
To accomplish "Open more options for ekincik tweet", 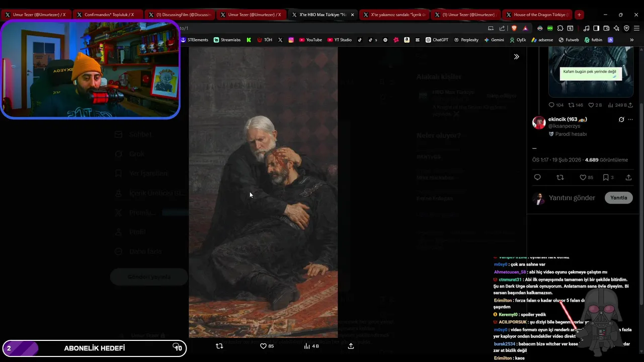I will (630, 120).
